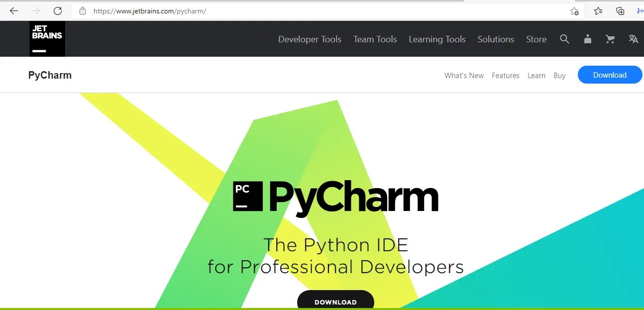Click the JetBrains logo

pyautogui.click(x=47, y=38)
